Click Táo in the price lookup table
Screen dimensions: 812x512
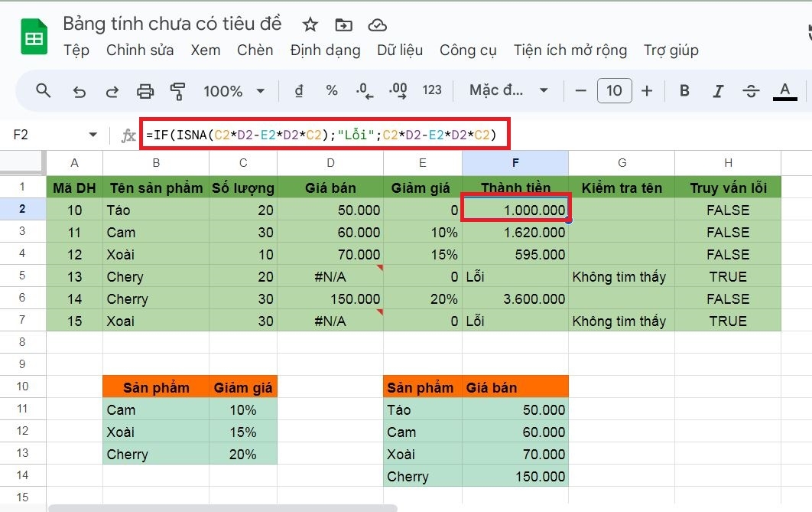coord(423,409)
